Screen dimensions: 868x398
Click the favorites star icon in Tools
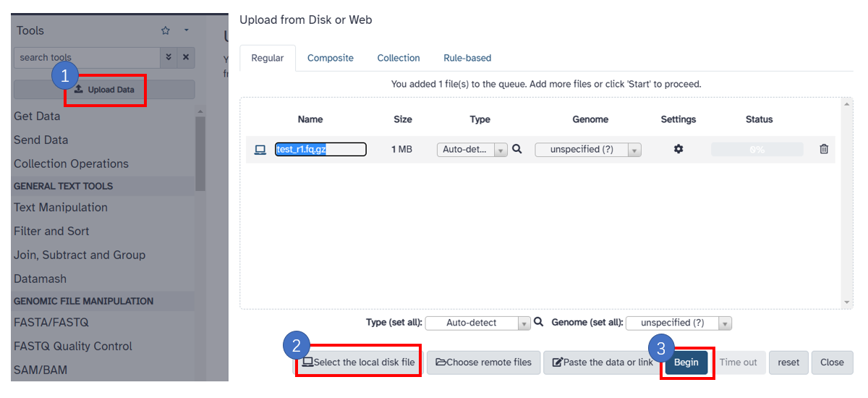(166, 30)
